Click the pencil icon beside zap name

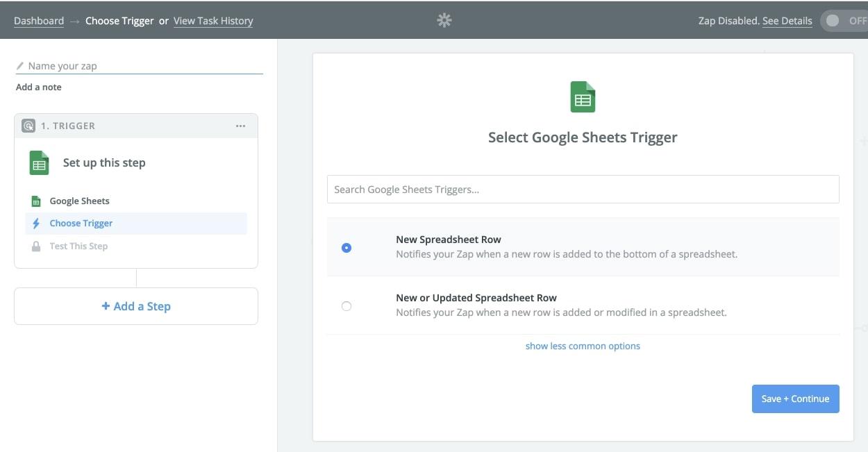[x=20, y=66]
